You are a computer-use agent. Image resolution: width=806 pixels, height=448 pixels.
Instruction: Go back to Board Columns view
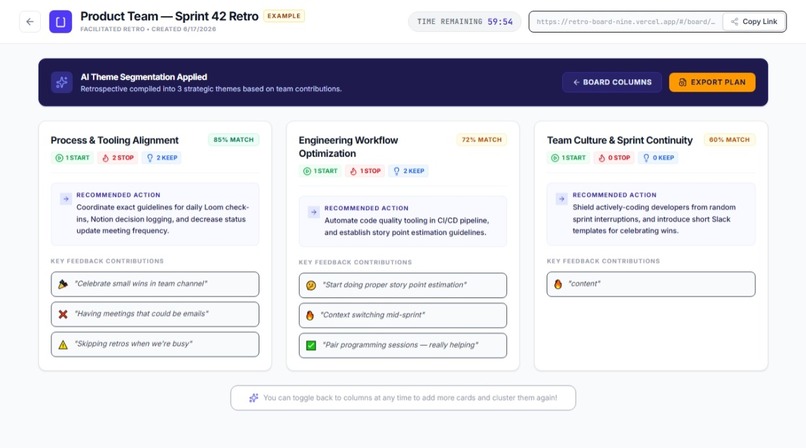[612, 82]
